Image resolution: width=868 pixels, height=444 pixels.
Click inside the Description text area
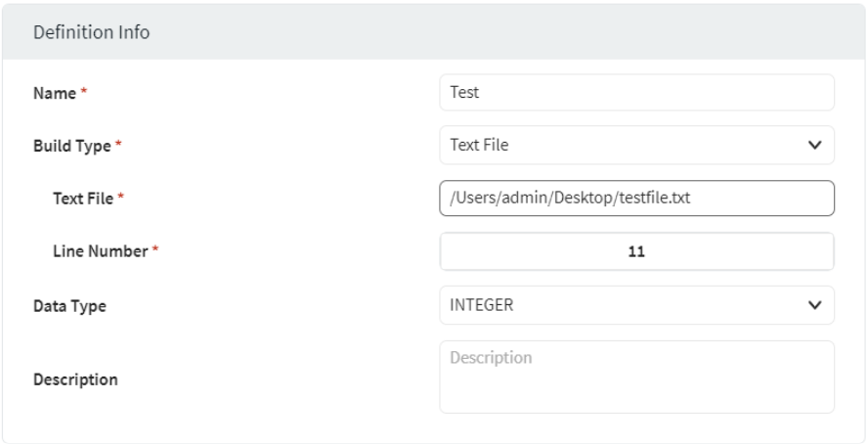pyautogui.click(x=636, y=377)
